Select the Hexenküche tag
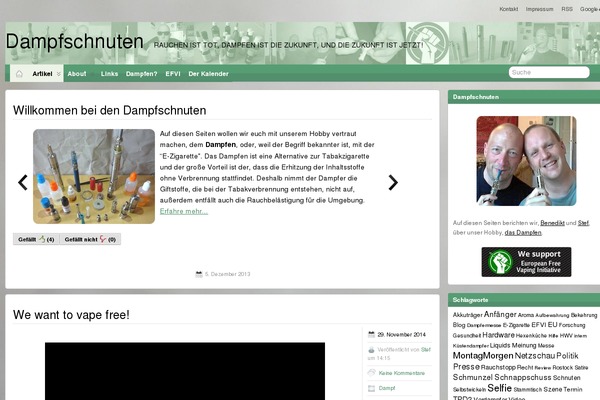This screenshot has width=600, height=400. click(531, 336)
